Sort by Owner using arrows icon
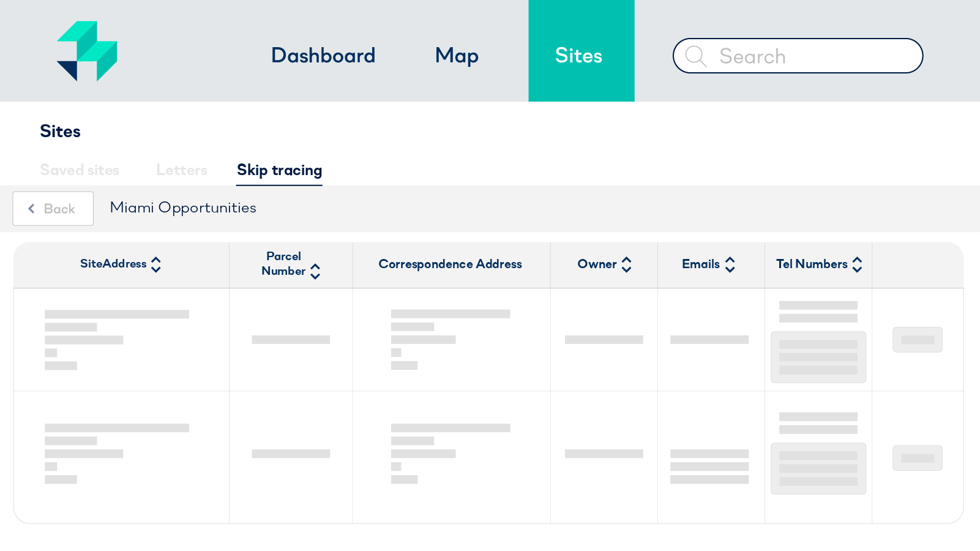This screenshot has height=551, width=980. (626, 264)
